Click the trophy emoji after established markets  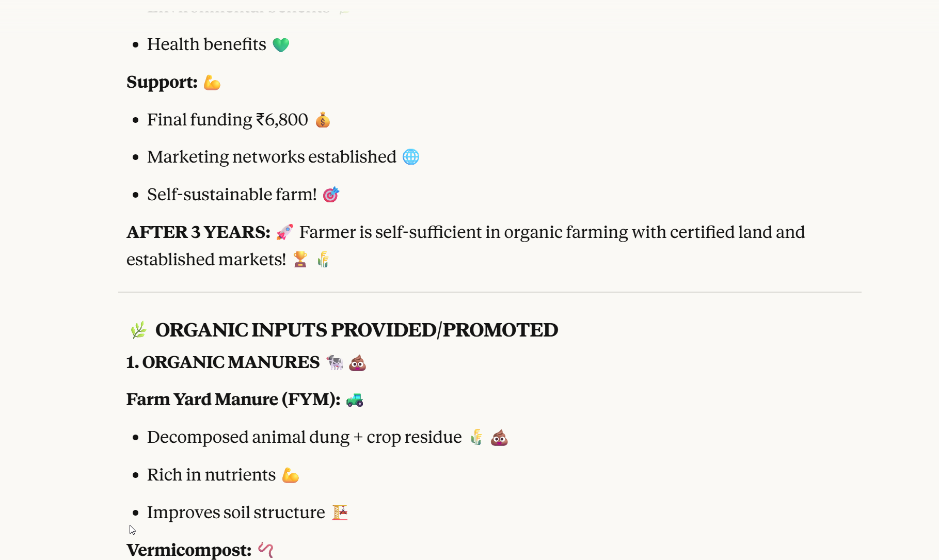pyautogui.click(x=300, y=259)
